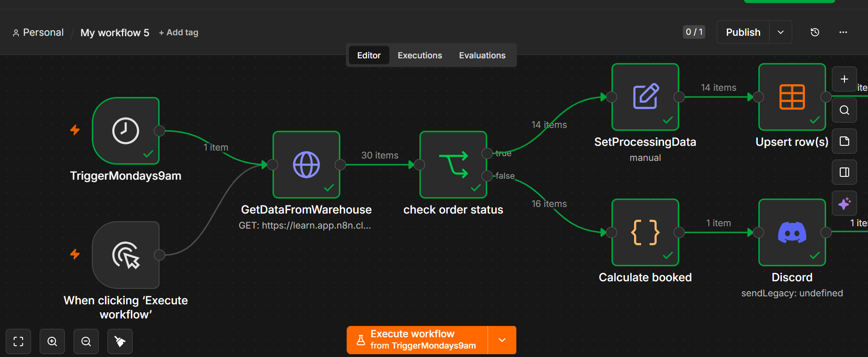
Task: Open the AI assistant sparkle icon
Action: click(844, 203)
